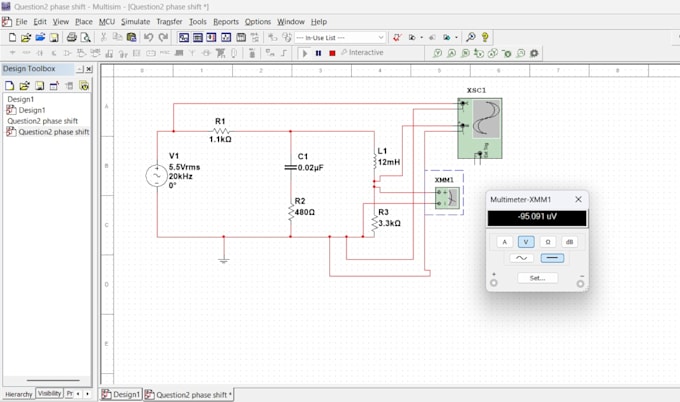680x402 pixels.
Task: Click the yellow open file folder in the main toolbar
Action: click(x=26, y=38)
